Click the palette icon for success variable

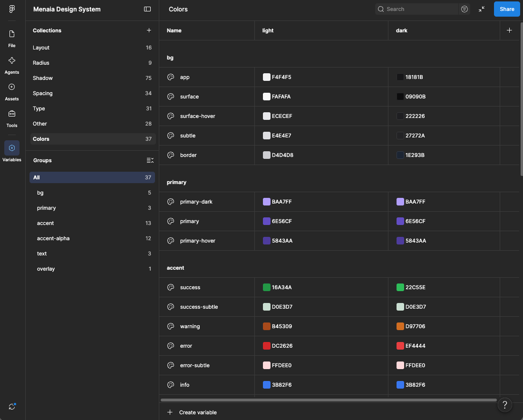point(171,287)
